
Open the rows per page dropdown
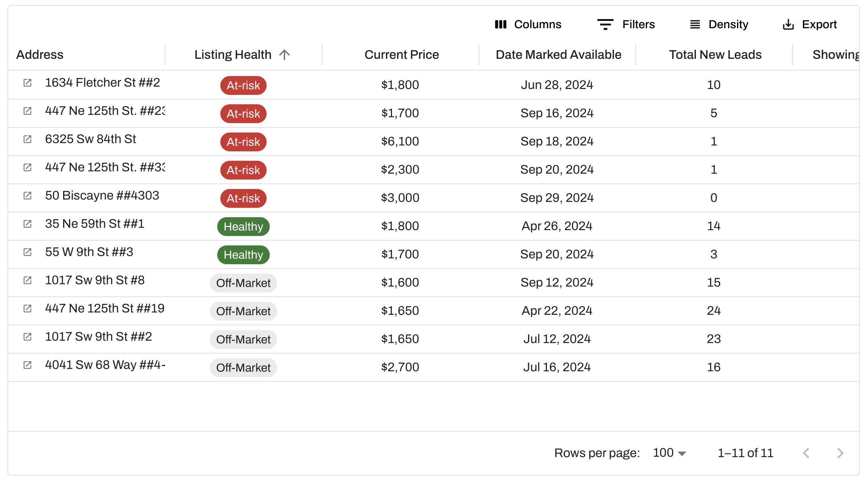pyautogui.click(x=669, y=453)
